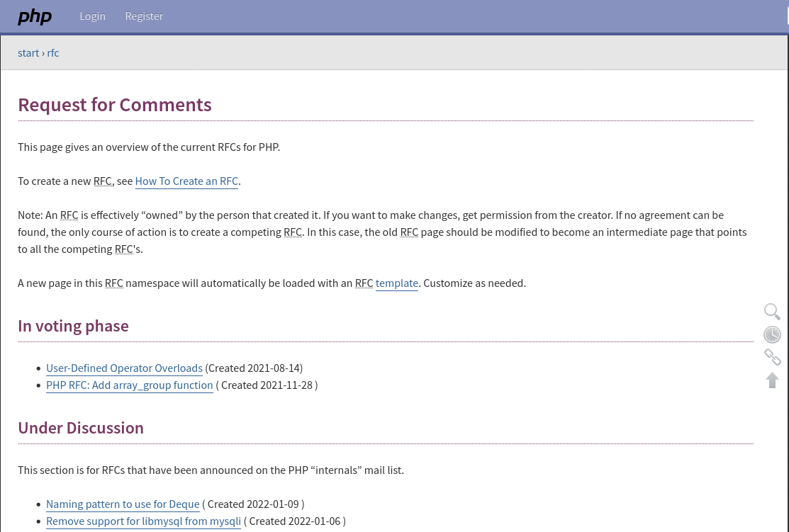The width and height of the screenshot is (789, 532).
Task: Open How To Create an RFC link
Action: pos(186,181)
